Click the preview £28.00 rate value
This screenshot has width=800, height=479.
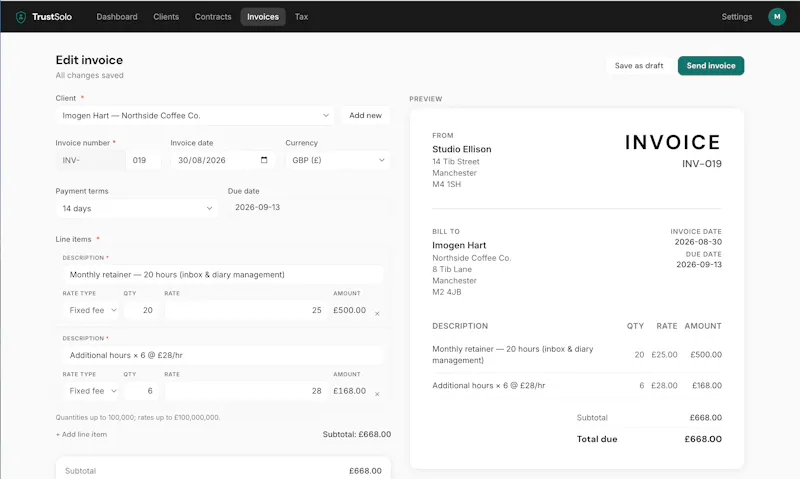[x=664, y=386]
